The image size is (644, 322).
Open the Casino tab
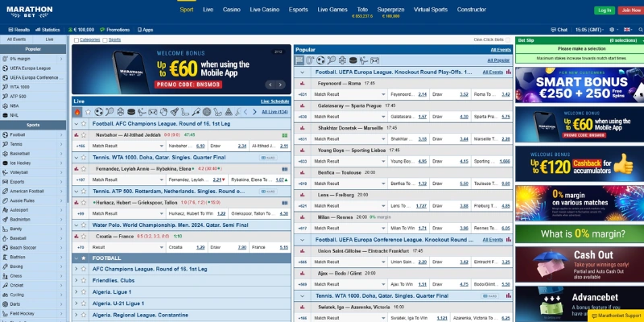[x=232, y=10]
